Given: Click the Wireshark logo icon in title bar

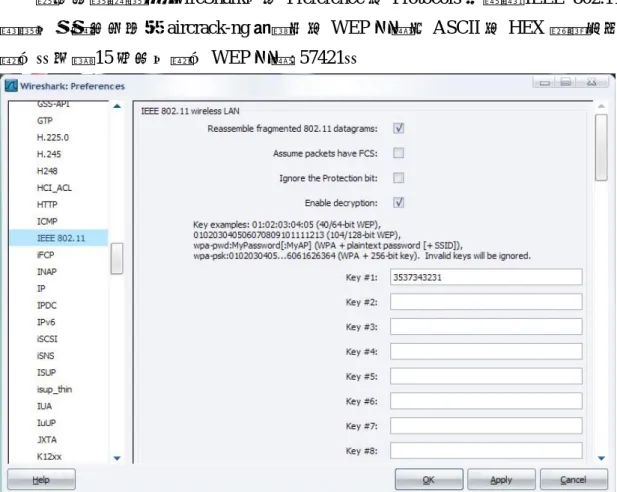Looking at the screenshot, I should coord(11,86).
